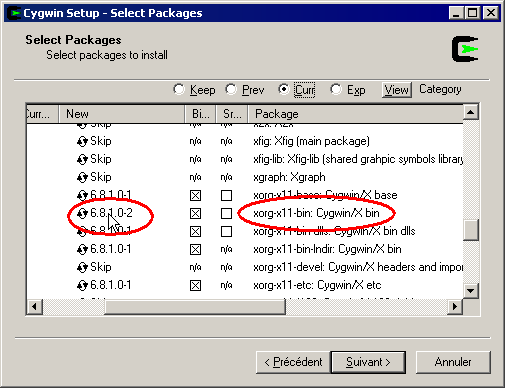Image resolution: width=505 pixels, height=388 pixels.
Task: Select the 'xorg-x11-etc: Cygwin/X etc' text
Action: (317, 285)
